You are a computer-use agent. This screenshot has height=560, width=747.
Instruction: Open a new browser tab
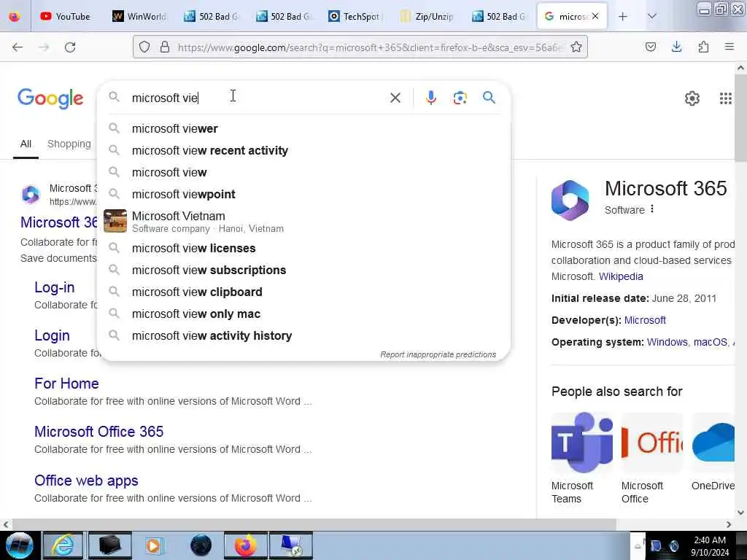pos(622,17)
